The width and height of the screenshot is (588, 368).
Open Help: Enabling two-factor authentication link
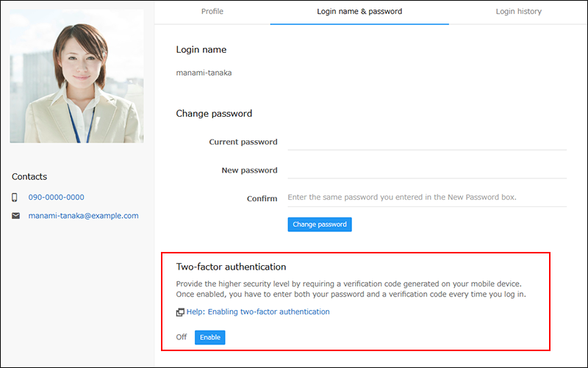pyautogui.click(x=258, y=312)
